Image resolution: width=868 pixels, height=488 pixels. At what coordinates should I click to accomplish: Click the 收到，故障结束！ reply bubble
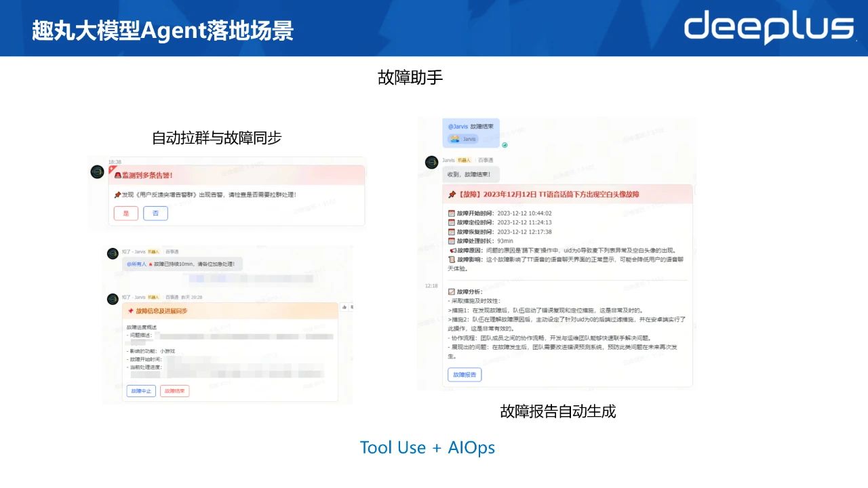tap(471, 174)
